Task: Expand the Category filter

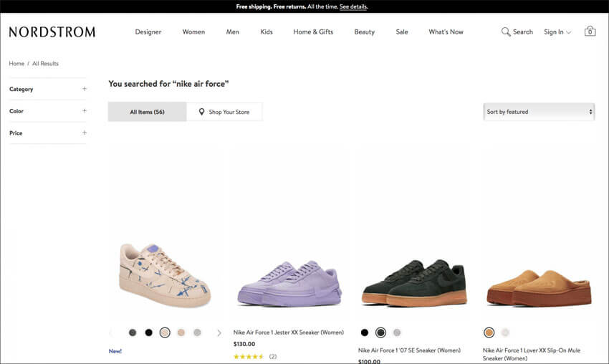Action: pyautogui.click(x=48, y=89)
